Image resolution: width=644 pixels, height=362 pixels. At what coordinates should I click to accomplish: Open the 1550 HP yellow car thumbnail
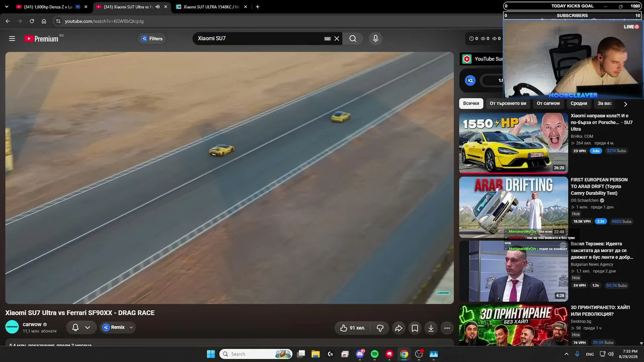[513, 143]
